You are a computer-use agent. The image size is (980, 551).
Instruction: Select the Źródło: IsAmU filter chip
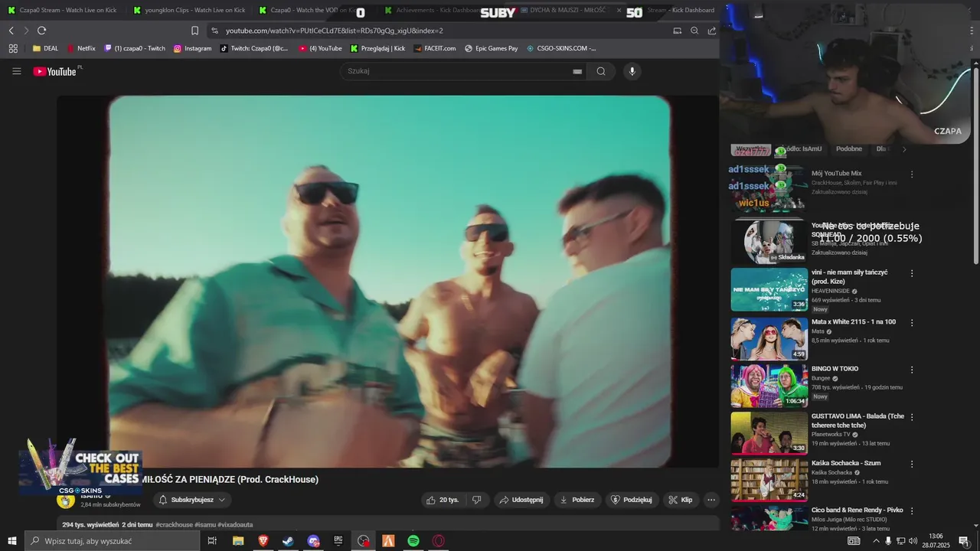coord(802,149)
